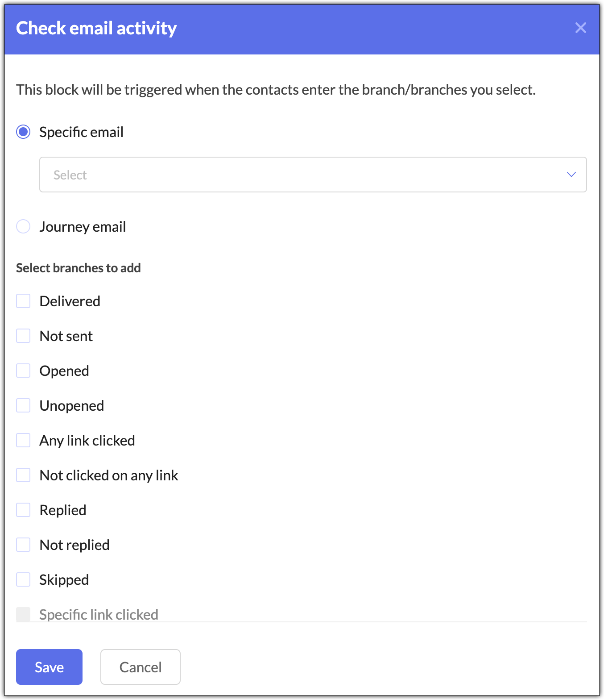Cancel the dialog changes
604x700 pixels.
(x=141, y=667)
